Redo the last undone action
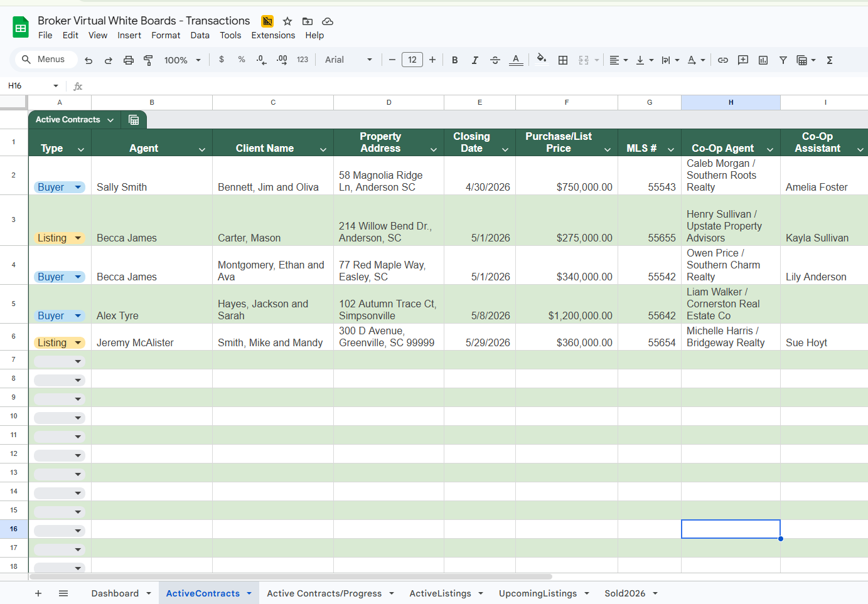 (109, 60)
